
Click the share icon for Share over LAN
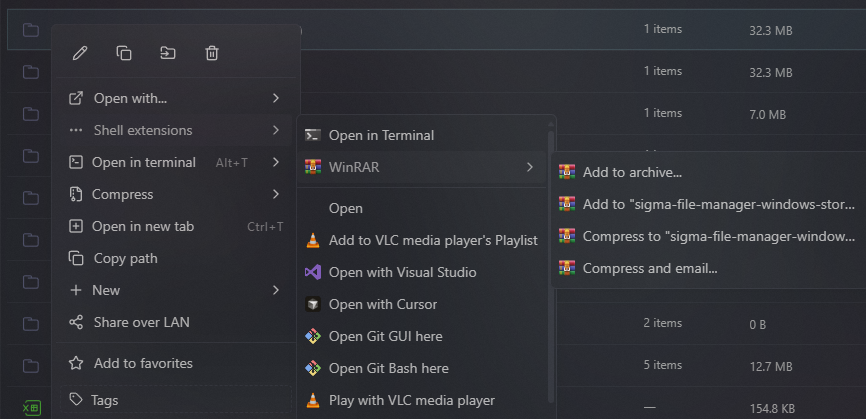click(x=76, y=322)
